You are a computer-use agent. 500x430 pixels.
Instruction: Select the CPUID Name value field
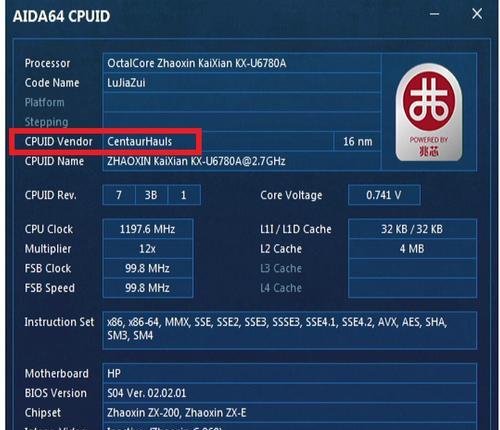[242, 161]
